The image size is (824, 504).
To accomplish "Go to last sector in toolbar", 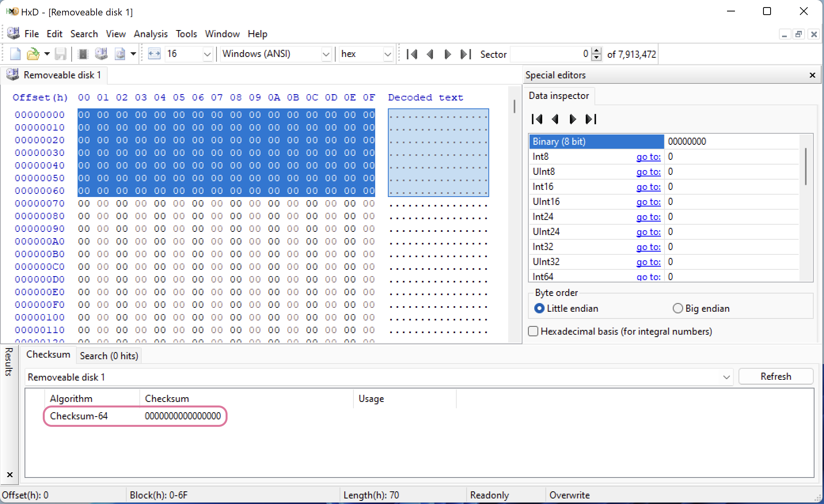I will [466, 54].
